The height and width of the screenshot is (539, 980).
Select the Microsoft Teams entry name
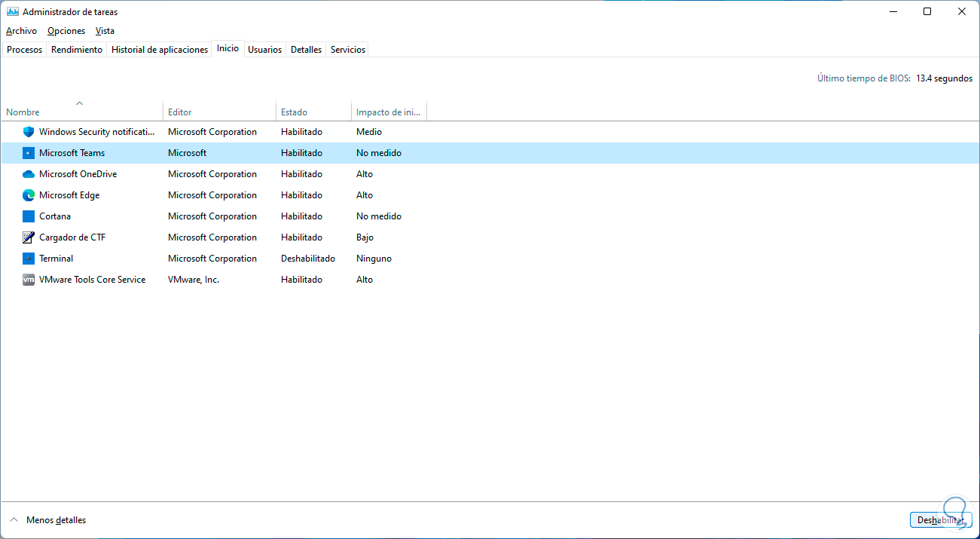click(x=72, y=153)
